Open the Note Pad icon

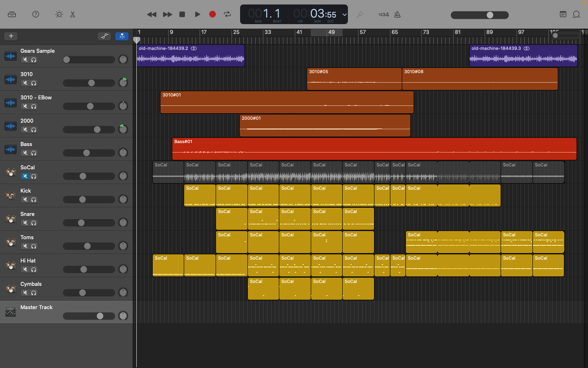coord(563,14)
